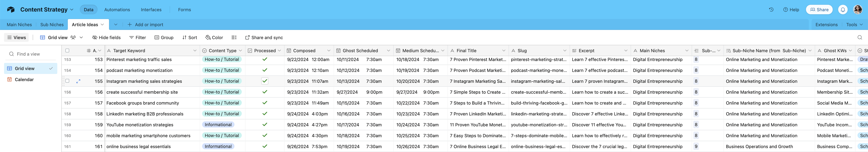This screenshot has height=152, width=868.
Task: Click the search magnifier icon in toolbar
Action: coord(860,38)
